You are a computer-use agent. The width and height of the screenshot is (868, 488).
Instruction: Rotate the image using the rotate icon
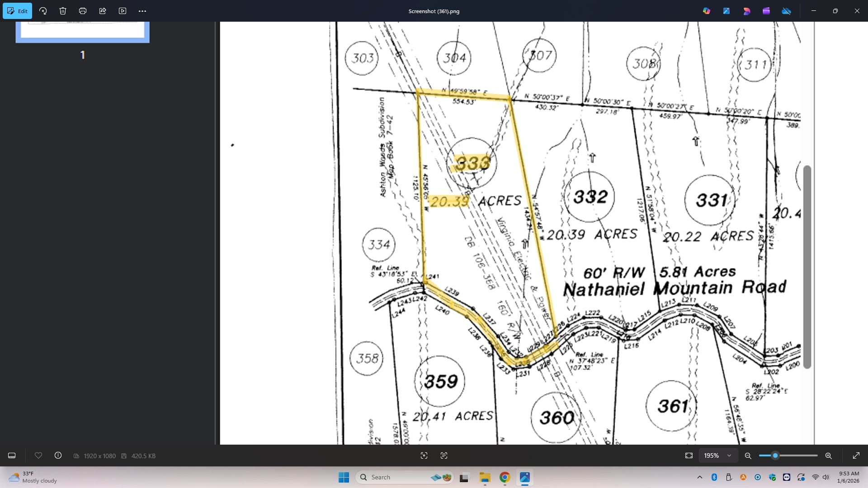[43, 11]
